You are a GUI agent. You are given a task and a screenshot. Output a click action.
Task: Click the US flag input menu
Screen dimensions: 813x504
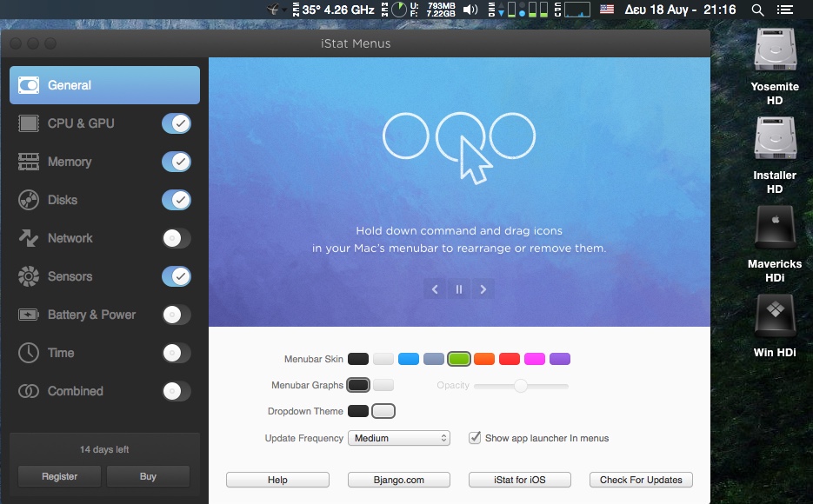pyautogui.click(x=607, y=10)
